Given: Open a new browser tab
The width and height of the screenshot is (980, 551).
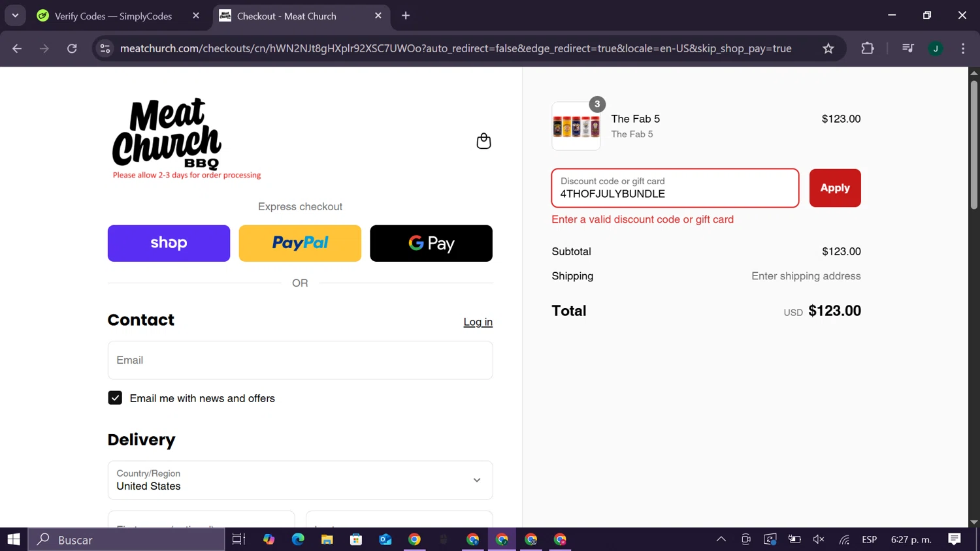Looking at the screenshot, I should [406, 16].
